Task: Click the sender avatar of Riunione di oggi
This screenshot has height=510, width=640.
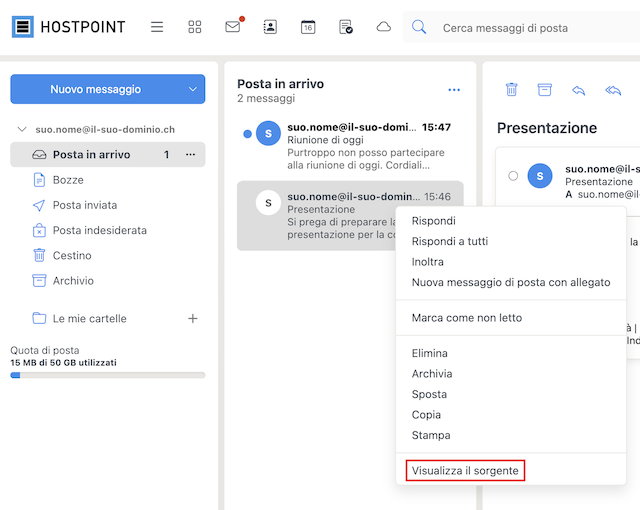Action: (268, 133)
